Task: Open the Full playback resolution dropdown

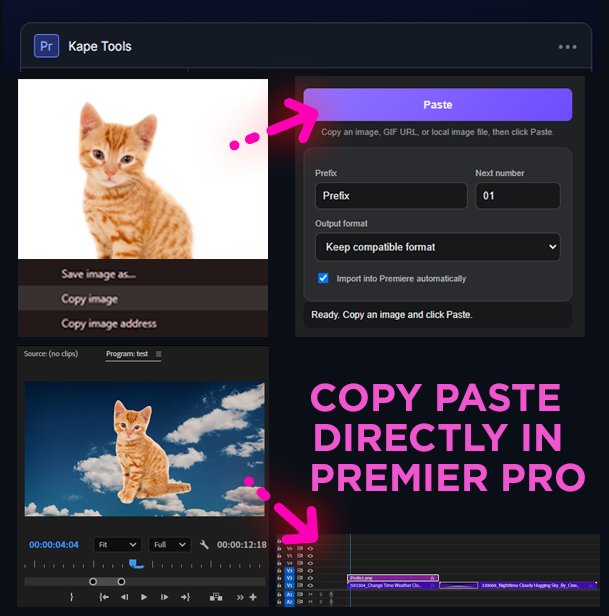Action: 170,544
